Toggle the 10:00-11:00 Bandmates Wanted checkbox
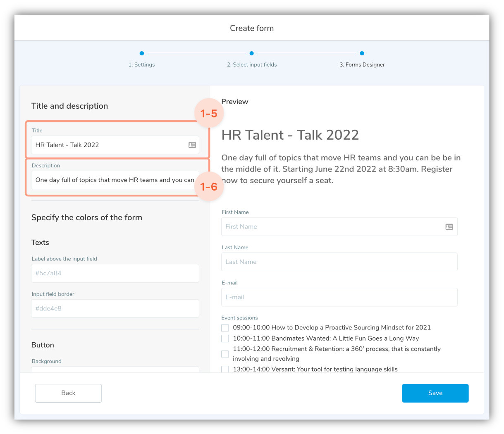Screen dimensions: 504x434 coord(225,339)
